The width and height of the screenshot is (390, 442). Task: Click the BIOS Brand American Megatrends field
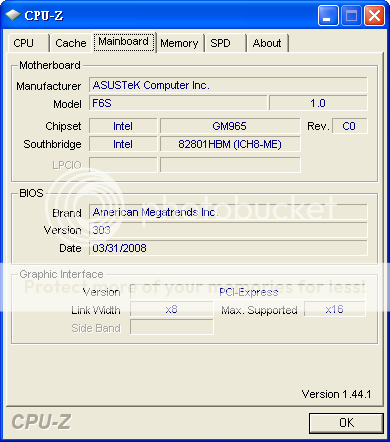(x=228, y=212)
